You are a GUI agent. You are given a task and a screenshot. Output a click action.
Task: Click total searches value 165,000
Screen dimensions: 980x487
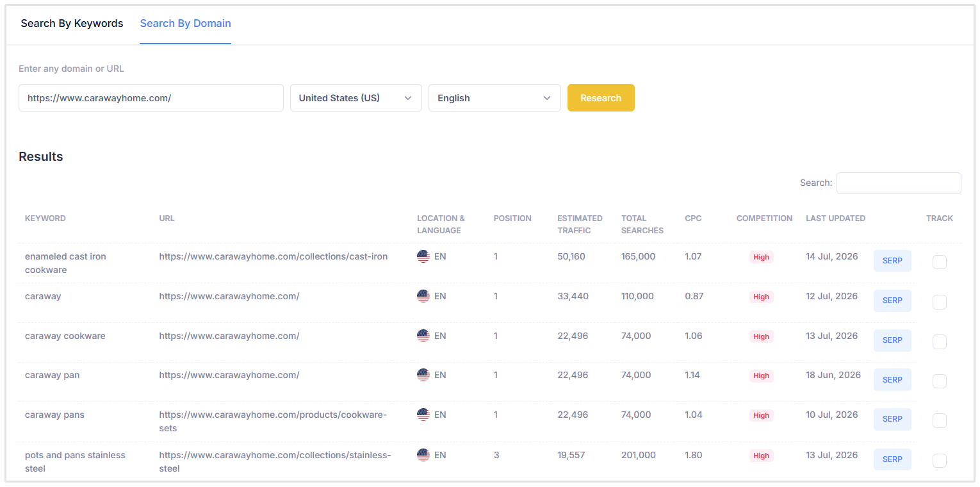tap(639, 256)
